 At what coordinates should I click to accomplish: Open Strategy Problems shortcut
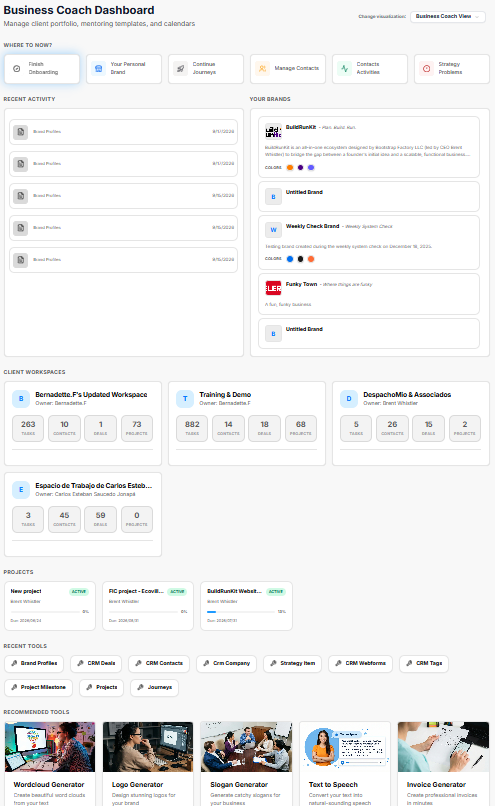click(x=452, y=68)
